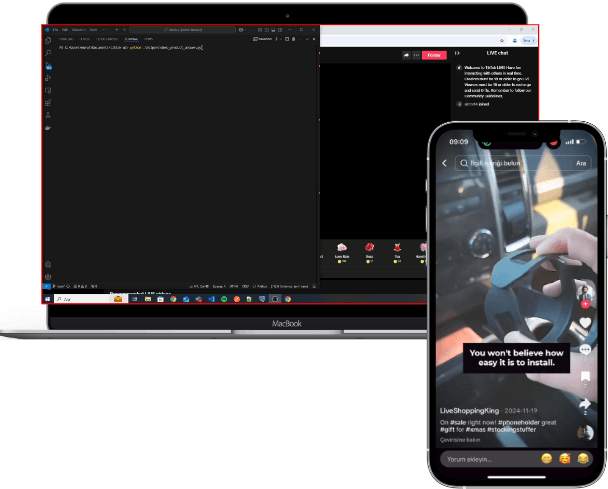The height and width of the screenshot is (489, 608).
Task: Like the video with the heart icon
Action: tap(586, 323)
